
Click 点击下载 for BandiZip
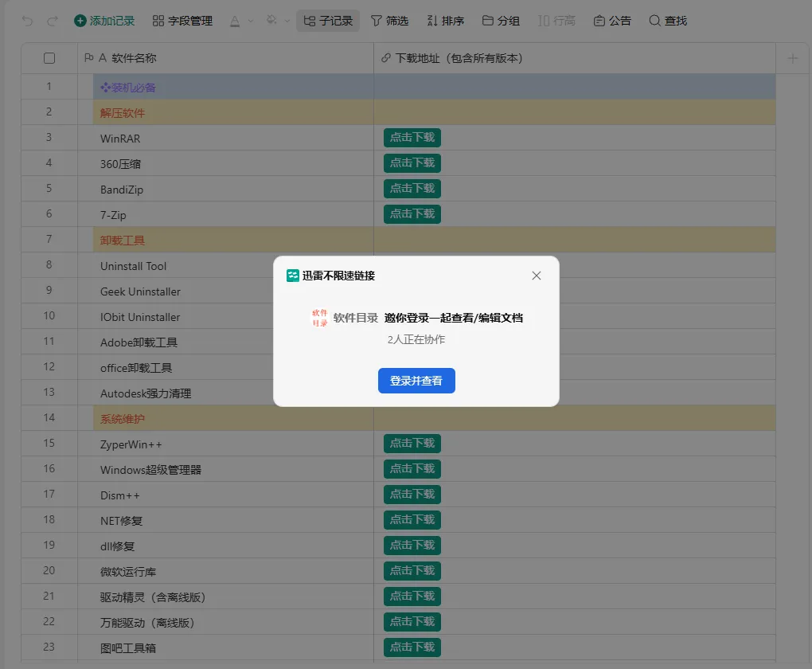(412, 188)
